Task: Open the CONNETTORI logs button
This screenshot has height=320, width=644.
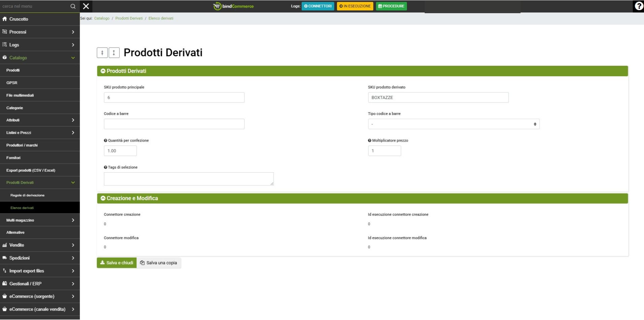Action: 318,6
